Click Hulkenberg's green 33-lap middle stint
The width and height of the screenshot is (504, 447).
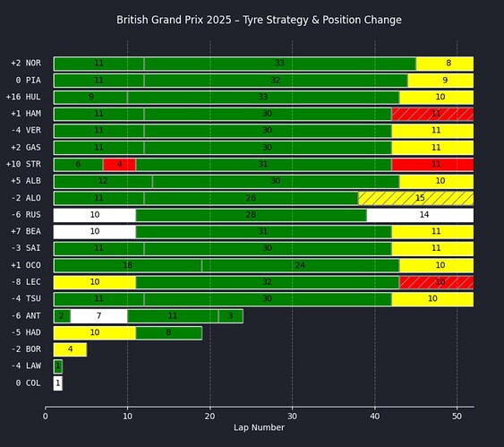[263, 97]
